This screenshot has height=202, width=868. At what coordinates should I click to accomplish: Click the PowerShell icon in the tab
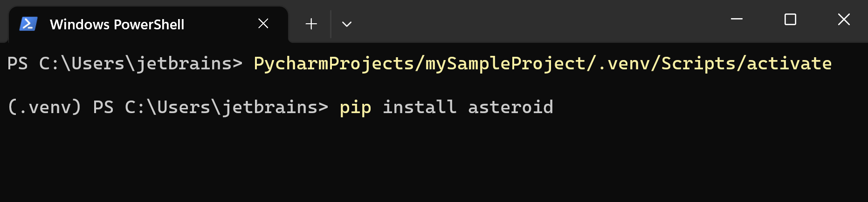(28, 24)
